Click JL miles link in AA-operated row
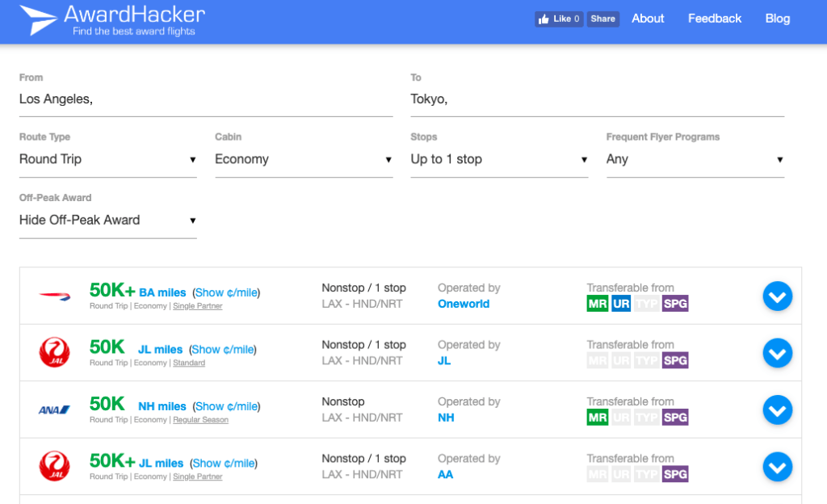 pyautogui.click(x=161, y=464)
